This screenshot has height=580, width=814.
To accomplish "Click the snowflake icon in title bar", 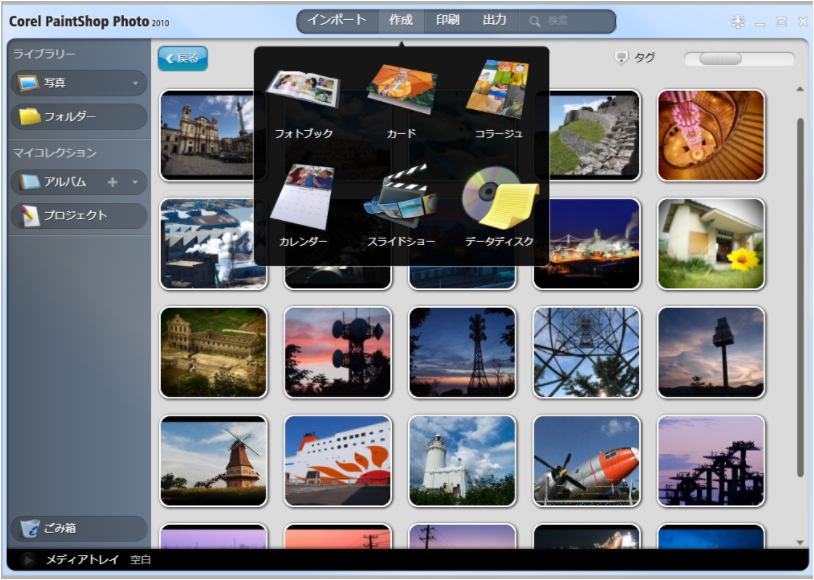I will click(x=738, y=22).
